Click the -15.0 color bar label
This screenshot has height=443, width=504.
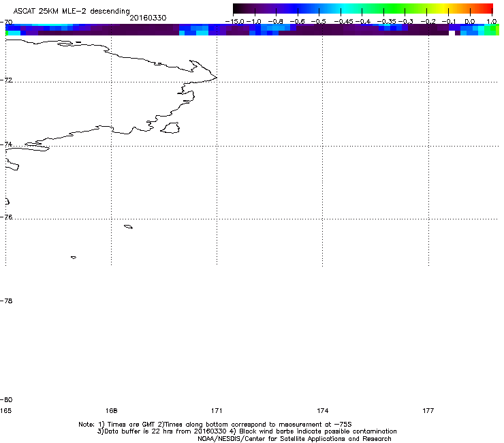point(235,22)
